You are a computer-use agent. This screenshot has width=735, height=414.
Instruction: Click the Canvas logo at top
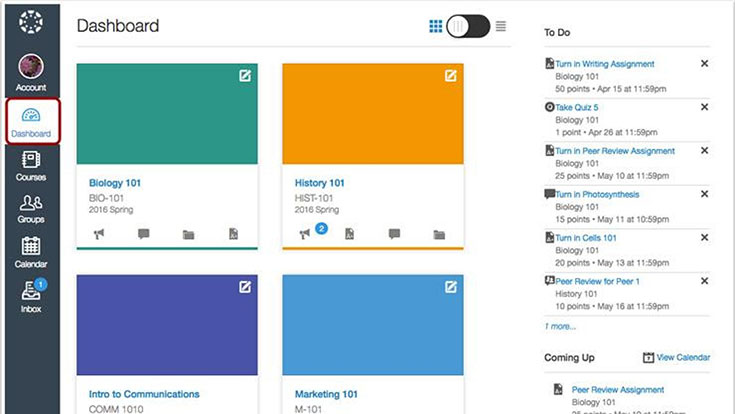pos(31,21)
